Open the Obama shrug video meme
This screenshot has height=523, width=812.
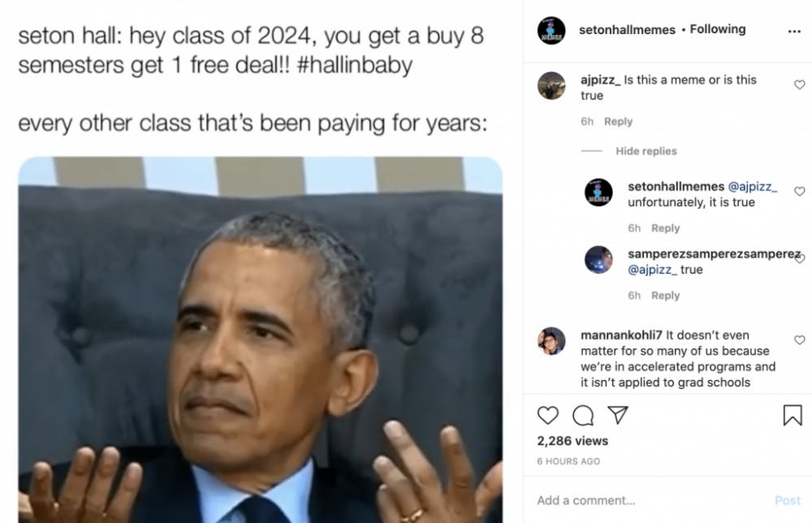coord(261,339)
